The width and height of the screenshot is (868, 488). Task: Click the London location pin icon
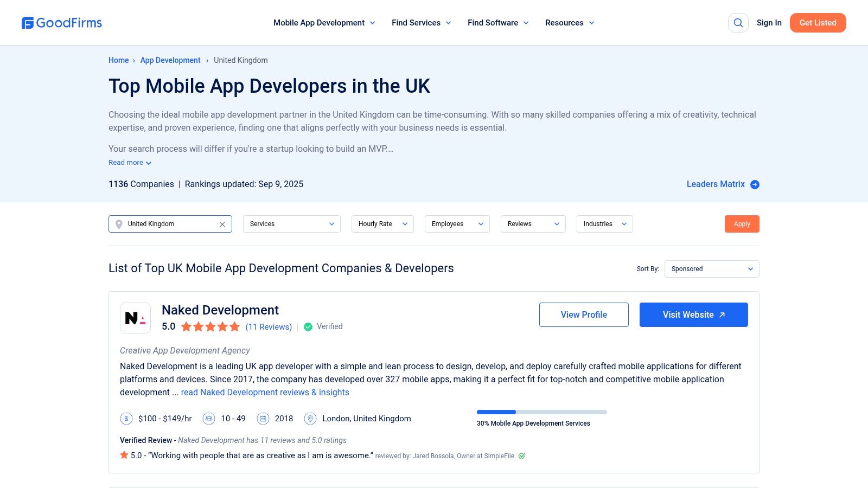point(310,419)
